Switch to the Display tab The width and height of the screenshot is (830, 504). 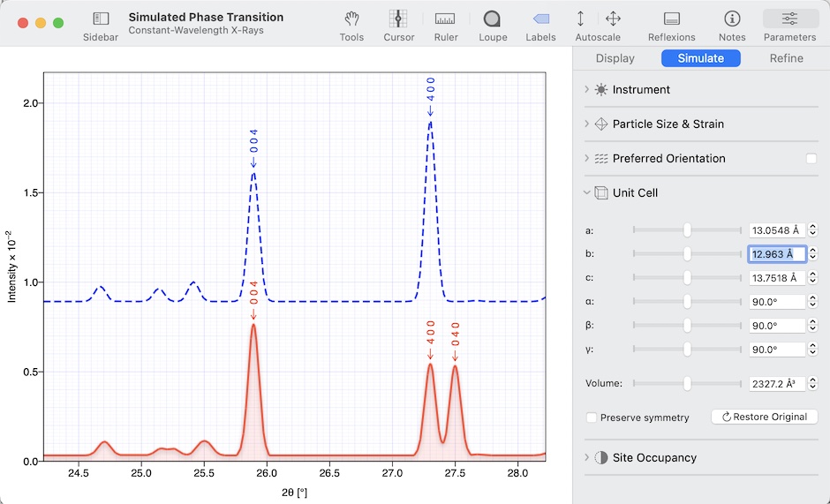pos(615,58)
